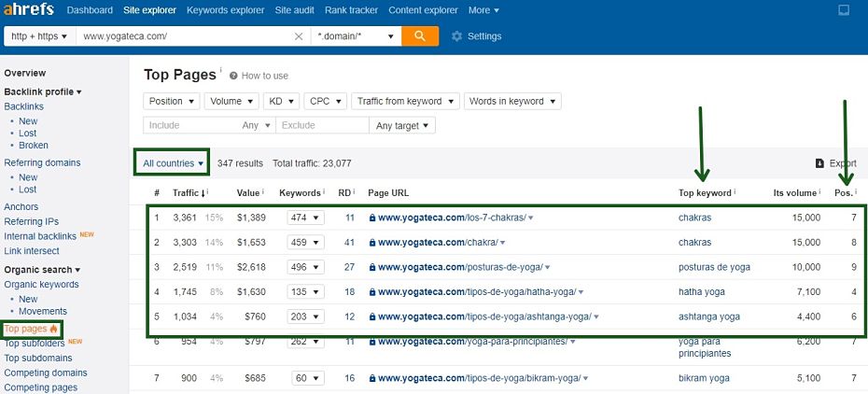
Task: Click the ahrefs logo
Action: point(28,10)
